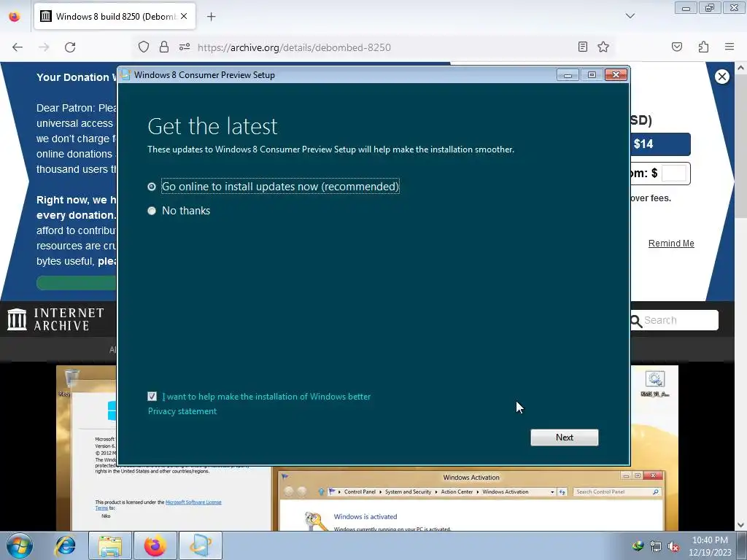
Task: Launch Internet Explorer from taskbar
Action: (65, 545)
